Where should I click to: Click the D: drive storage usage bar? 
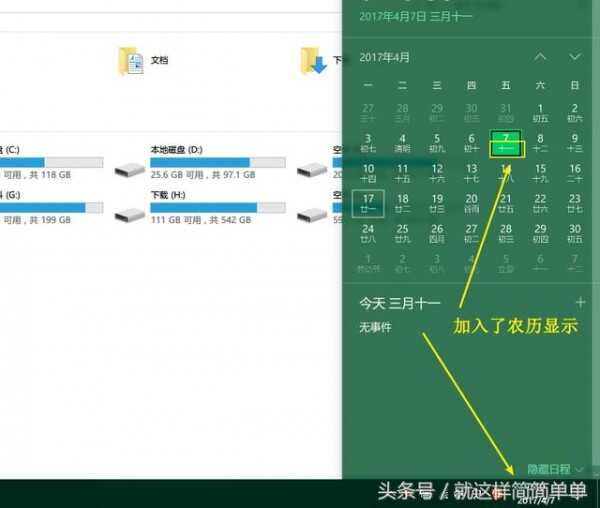coord(200,162)
